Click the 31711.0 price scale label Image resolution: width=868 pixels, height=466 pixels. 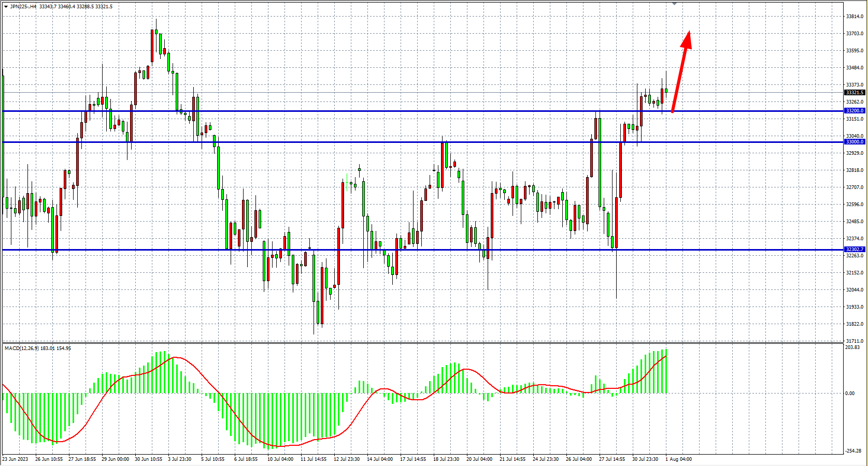(x=855, y=341)
